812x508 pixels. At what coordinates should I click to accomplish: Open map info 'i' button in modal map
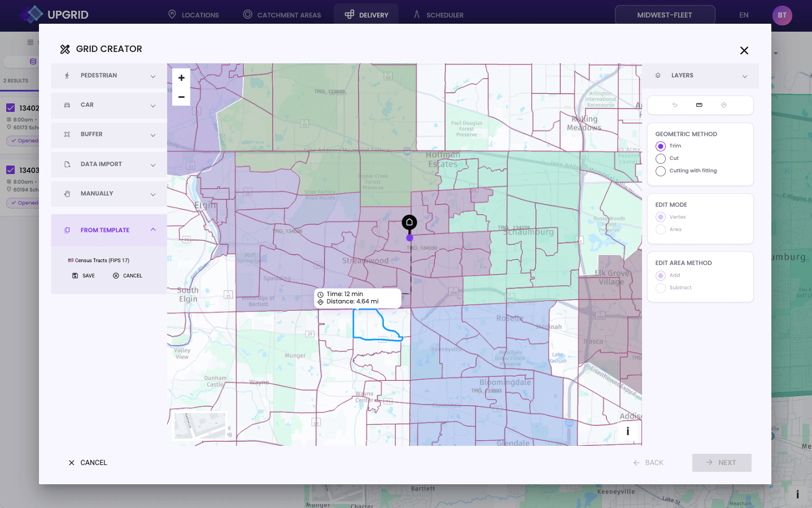pyautogui.click(x=628, y=431)
